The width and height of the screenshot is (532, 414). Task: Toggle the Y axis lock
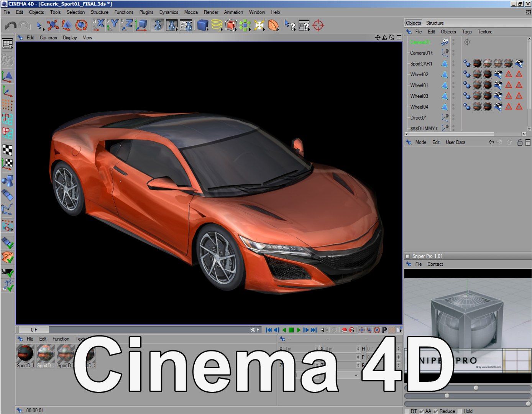pyautogui.click(x=113, y=25)
